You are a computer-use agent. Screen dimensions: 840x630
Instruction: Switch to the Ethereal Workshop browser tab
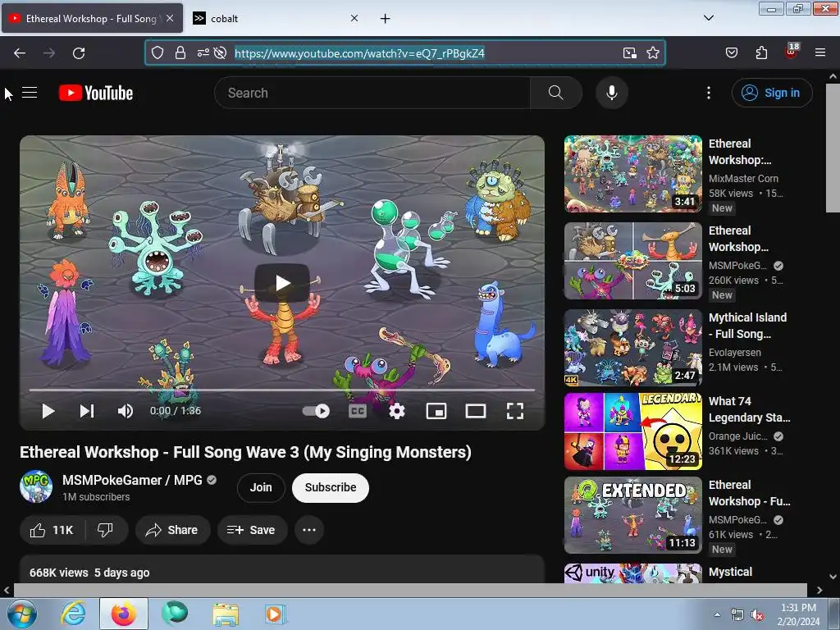(92, 18)
